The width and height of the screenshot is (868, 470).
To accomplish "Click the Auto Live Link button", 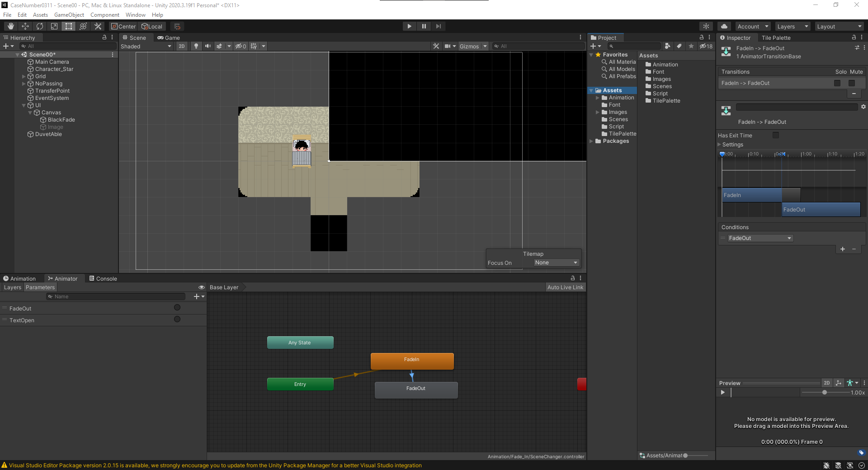I will click(565, 287).
